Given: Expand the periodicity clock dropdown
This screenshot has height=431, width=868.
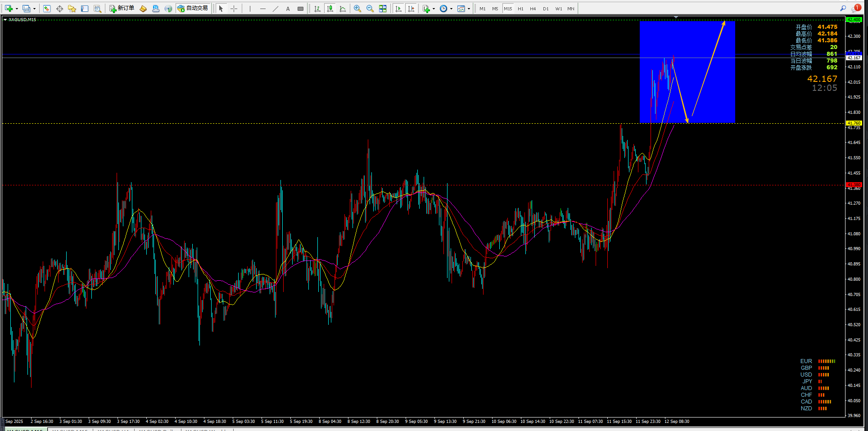Looking at the screenshot, I should point(451,9).
